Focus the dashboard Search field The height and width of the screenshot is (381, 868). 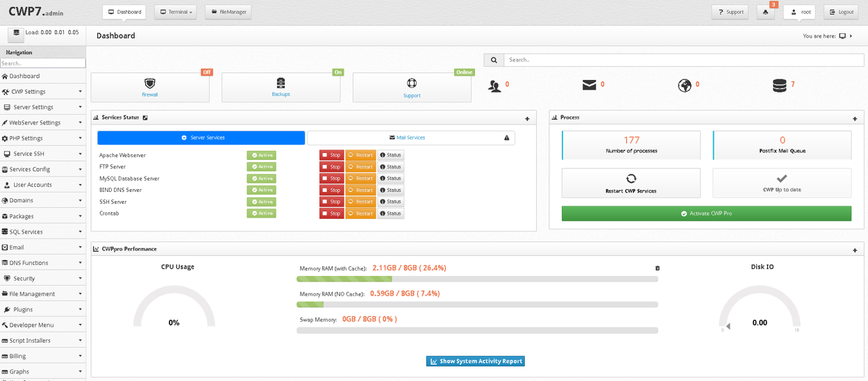click(684, 60)
